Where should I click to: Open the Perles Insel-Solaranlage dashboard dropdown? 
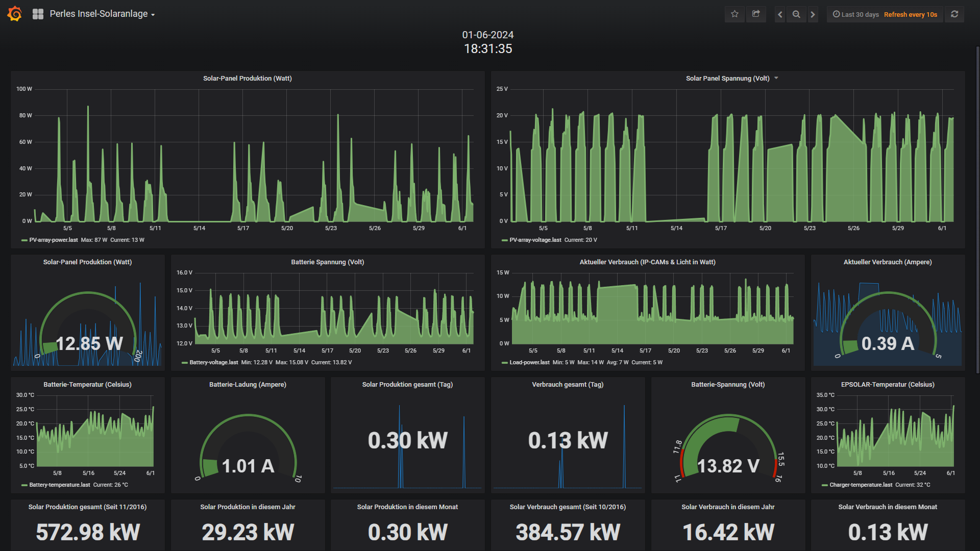click(x=102, y=14)
